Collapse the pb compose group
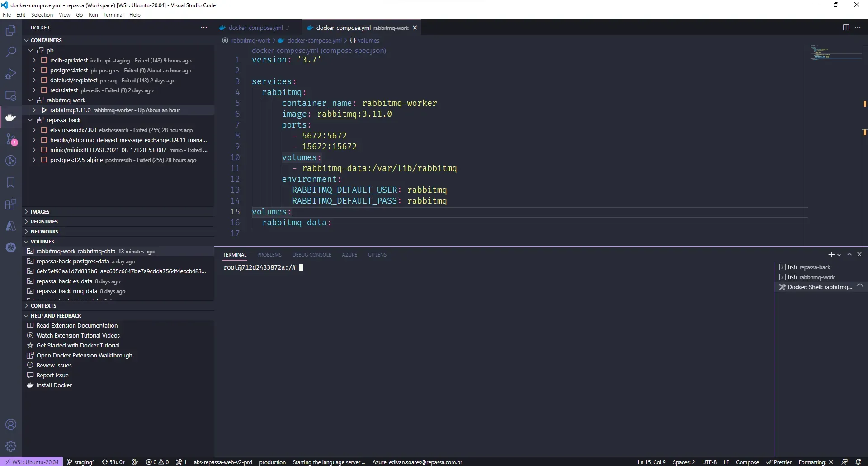This screenshot has width=868, height=466. 30,50
